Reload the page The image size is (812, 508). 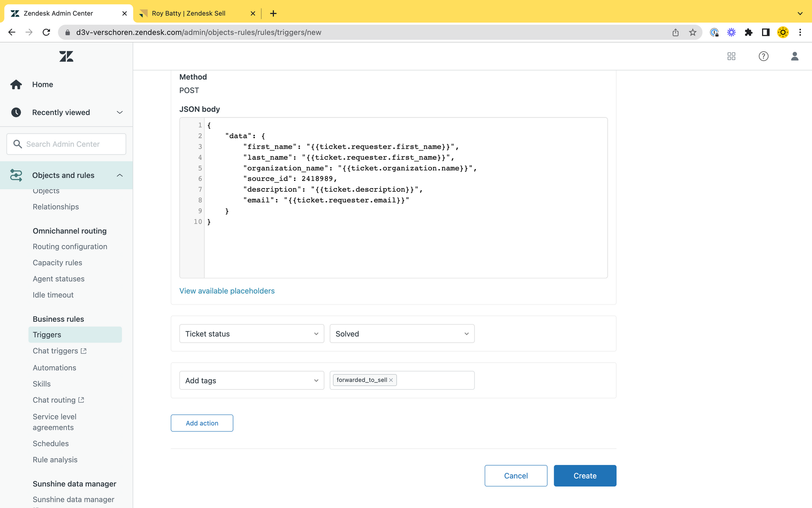tap(46, 33)
